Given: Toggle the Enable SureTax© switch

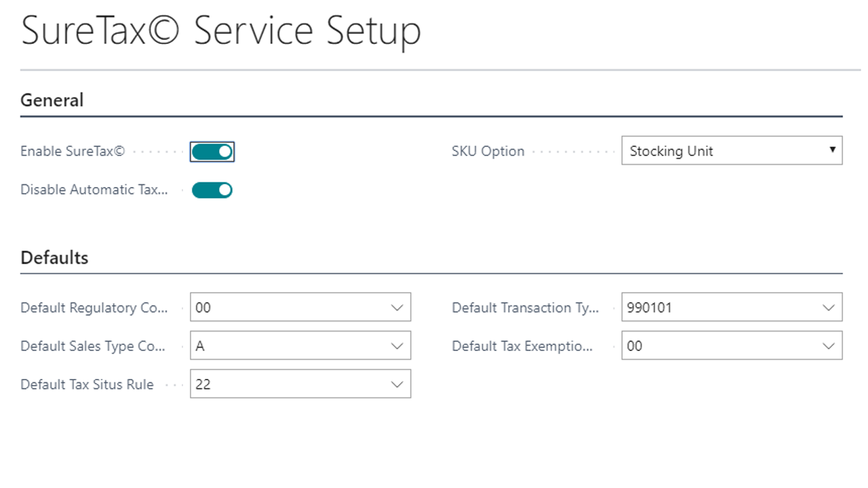Looking at the screenshot, I should click(x=212, y=152).
